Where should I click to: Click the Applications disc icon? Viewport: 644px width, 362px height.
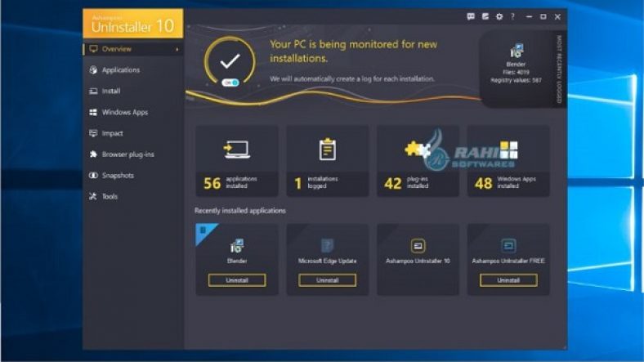pos(93,70)
